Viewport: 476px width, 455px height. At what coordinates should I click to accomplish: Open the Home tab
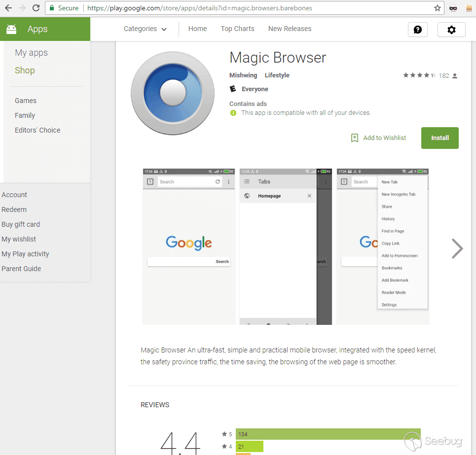(198, 29)
